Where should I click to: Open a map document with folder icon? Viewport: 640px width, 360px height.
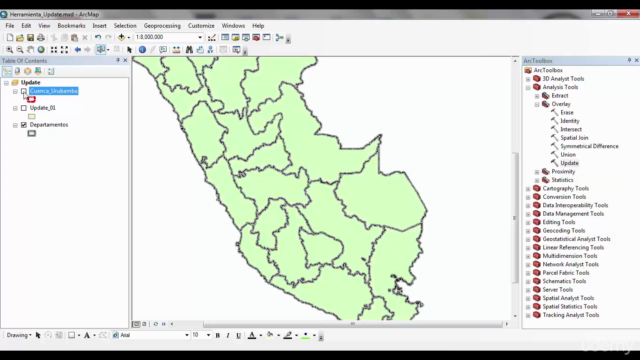(20, 38)
